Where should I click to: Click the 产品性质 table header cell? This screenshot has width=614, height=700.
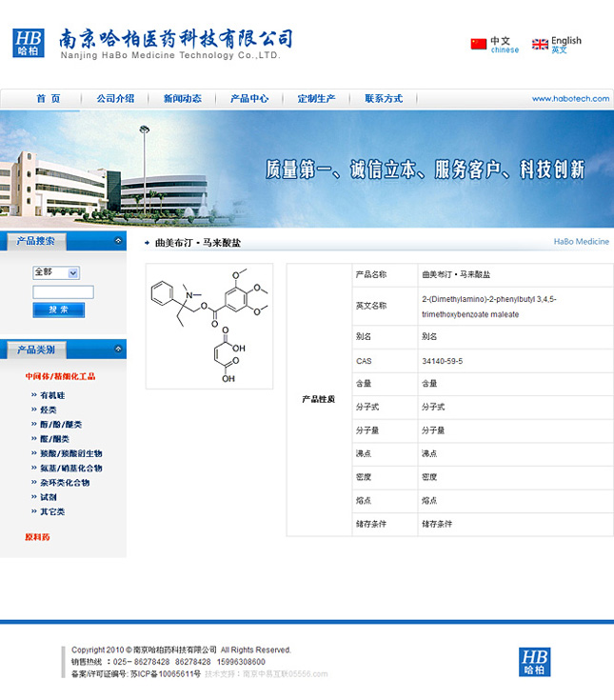(319, 400)
